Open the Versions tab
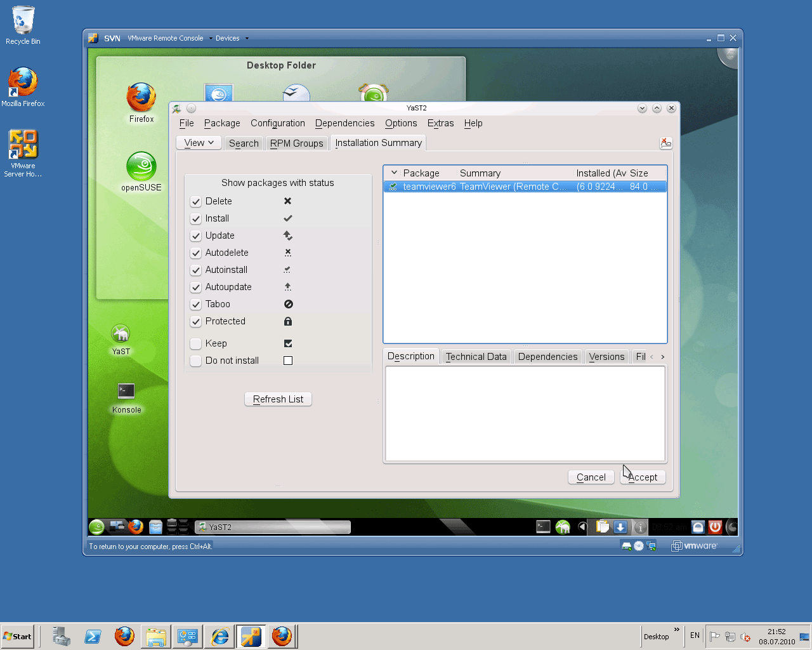Screen dimensions: 812x650 pos(606,357)
